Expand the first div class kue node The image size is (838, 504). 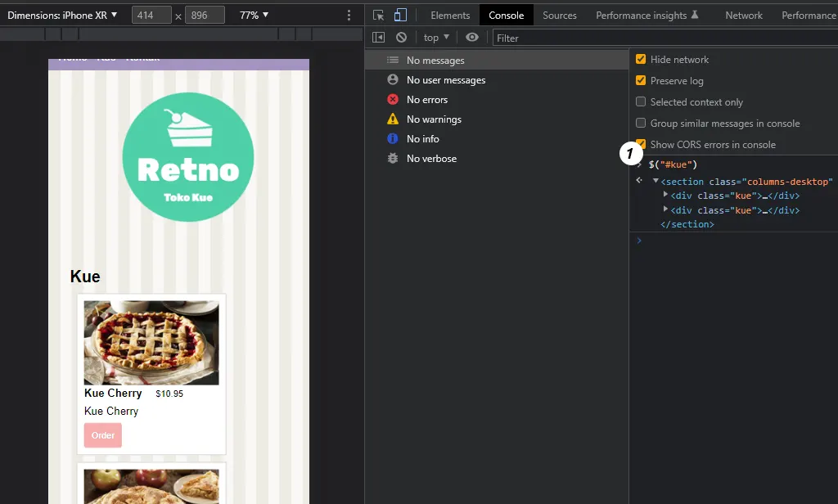pos(665,195)
